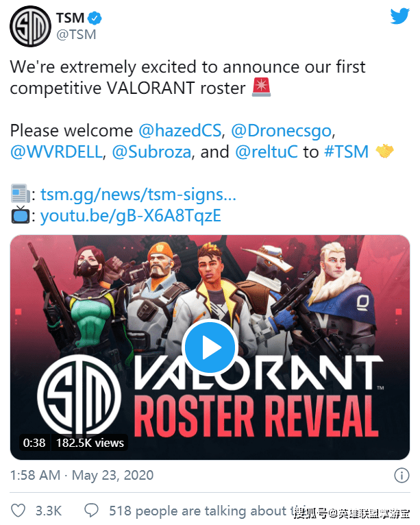Like the tweet with heart icon

click(18, 511)
